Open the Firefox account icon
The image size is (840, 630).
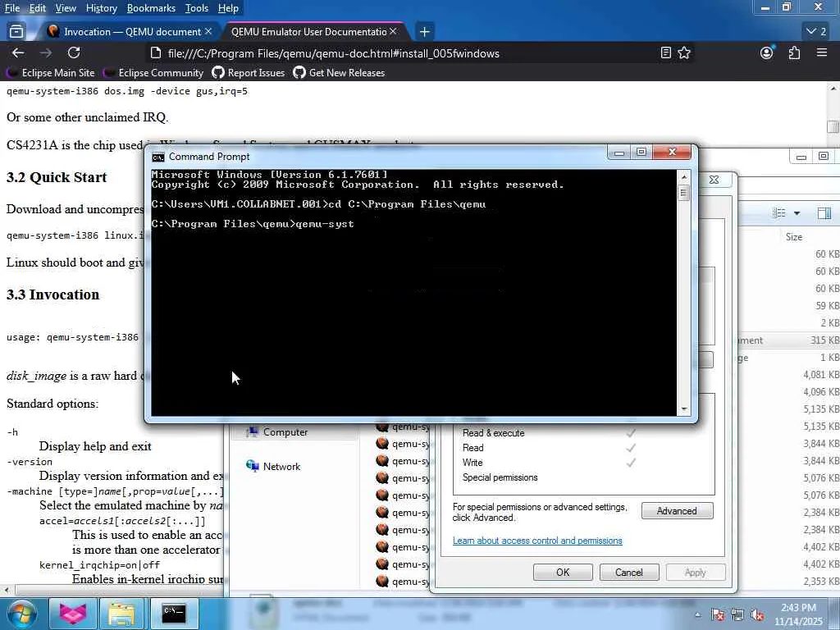click(767, 53)
